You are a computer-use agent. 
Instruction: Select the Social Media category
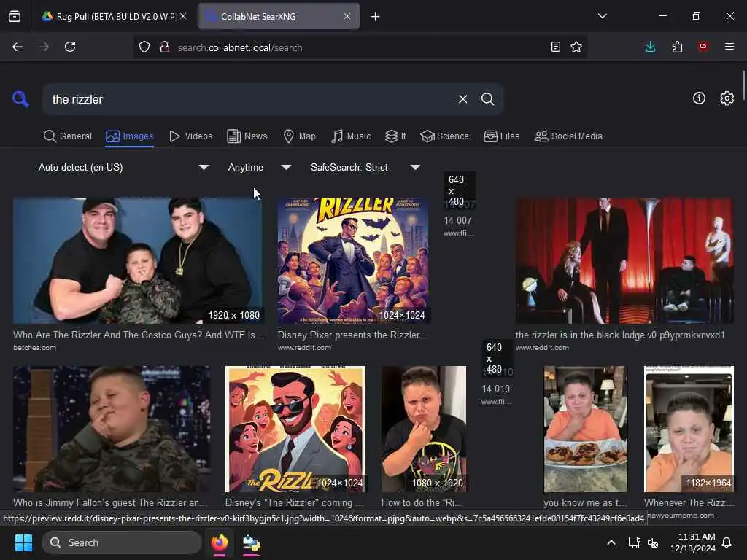(568, 136)
